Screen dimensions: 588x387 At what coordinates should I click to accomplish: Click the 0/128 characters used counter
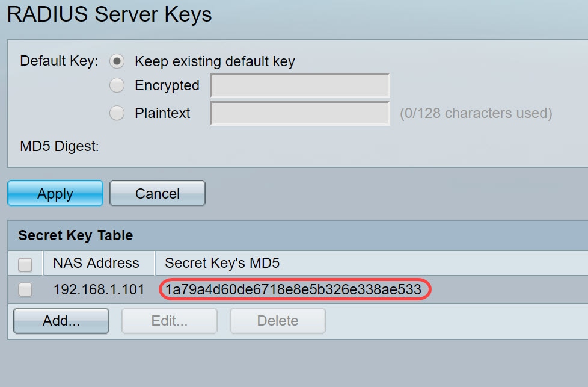coord(476,113)
